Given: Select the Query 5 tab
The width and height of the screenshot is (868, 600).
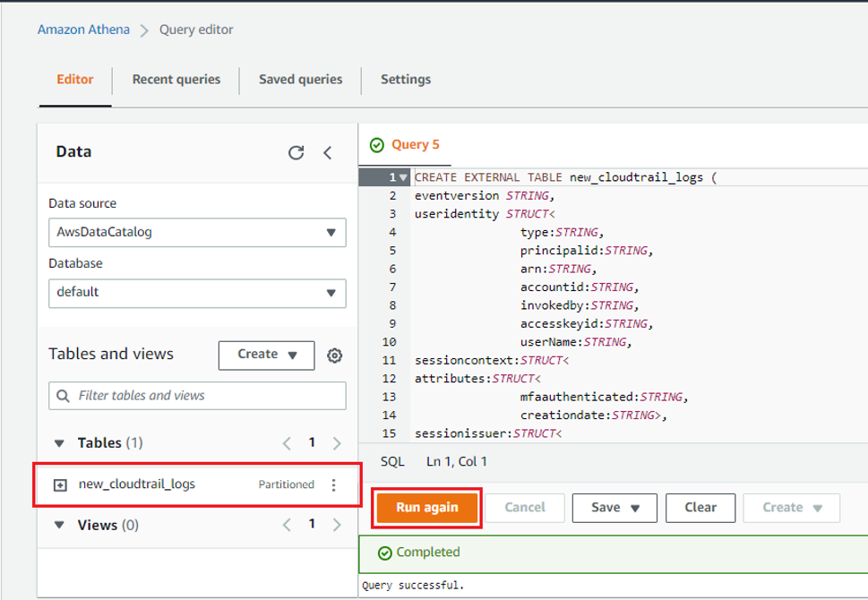Looking at the screenshot, I should coord(405,145).
